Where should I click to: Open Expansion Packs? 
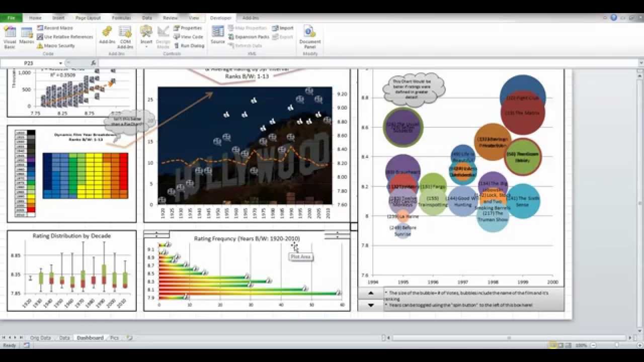click(x=249, y=37)
